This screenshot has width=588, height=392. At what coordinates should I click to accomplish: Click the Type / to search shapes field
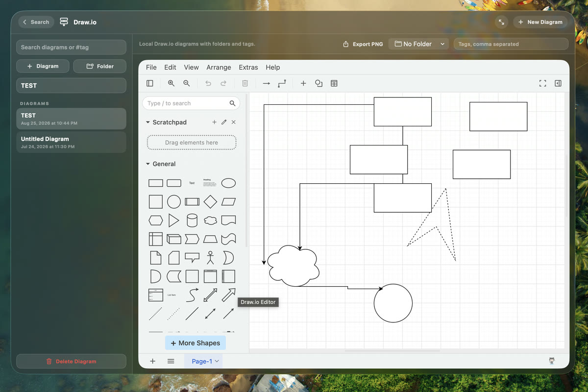(x=191, y=103)
